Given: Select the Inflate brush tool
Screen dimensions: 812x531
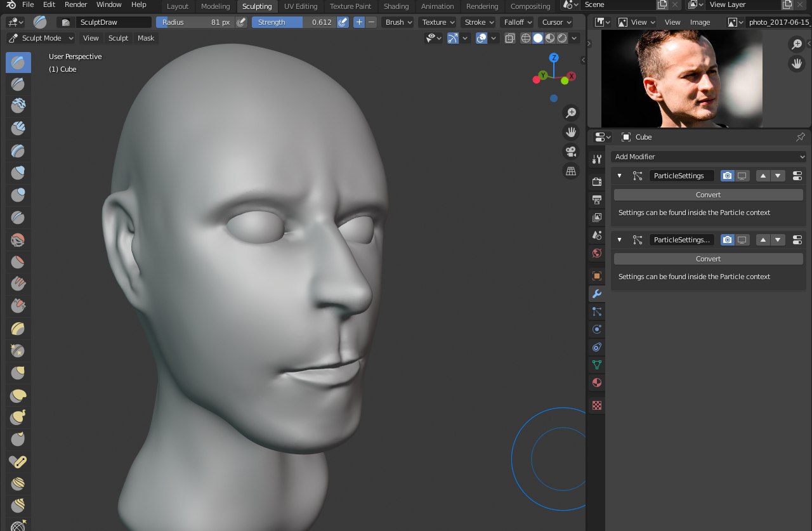Looking at the screenshot, I should [x=18, y=173].
